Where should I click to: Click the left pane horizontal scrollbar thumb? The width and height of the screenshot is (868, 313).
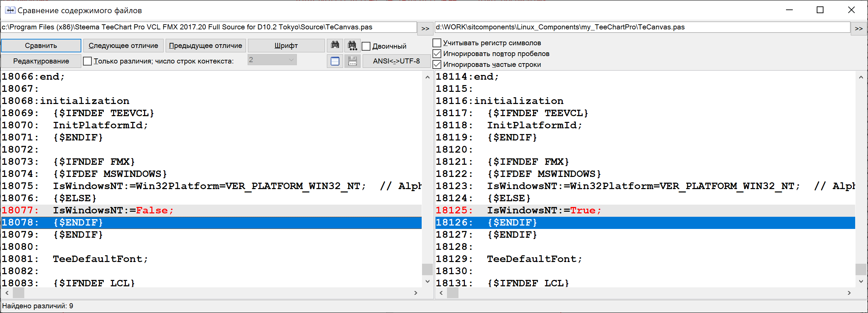point(19,293)
